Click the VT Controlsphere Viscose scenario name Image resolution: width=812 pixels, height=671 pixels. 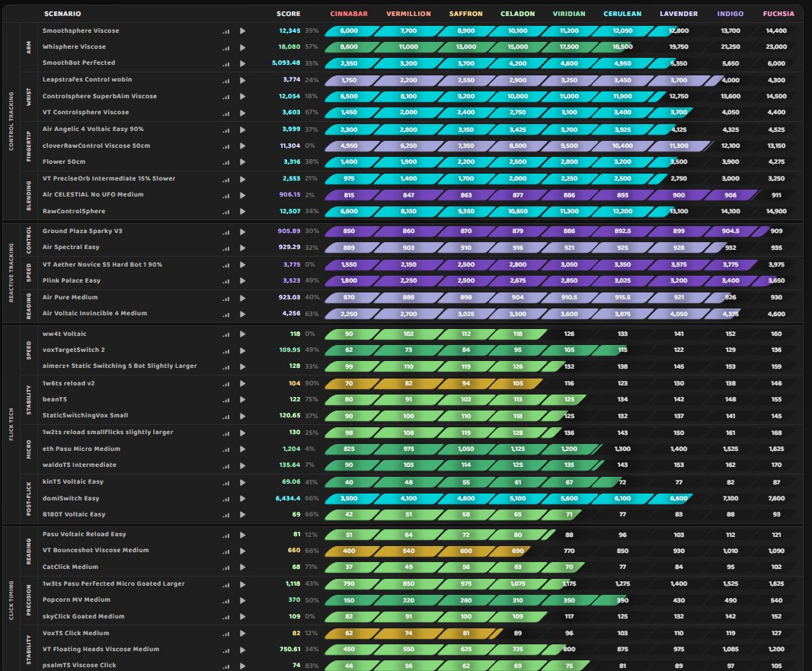pyautogui.click(x=85, y=113)
